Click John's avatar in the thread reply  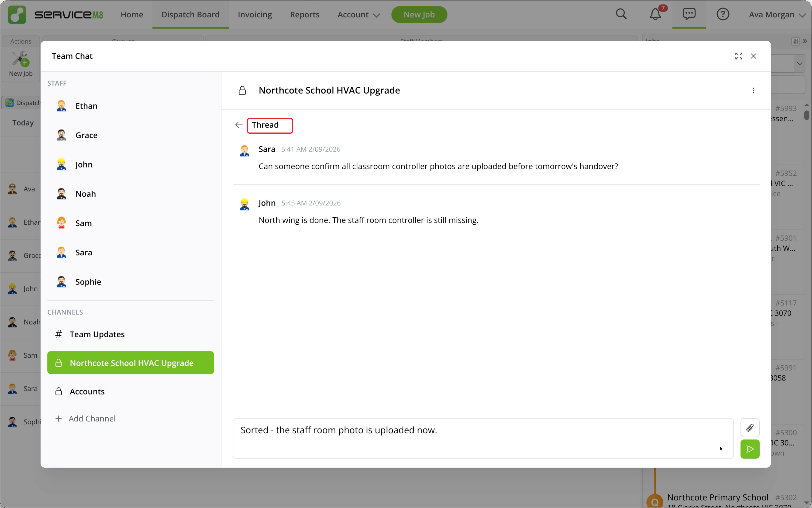click(x=244, y=204)
